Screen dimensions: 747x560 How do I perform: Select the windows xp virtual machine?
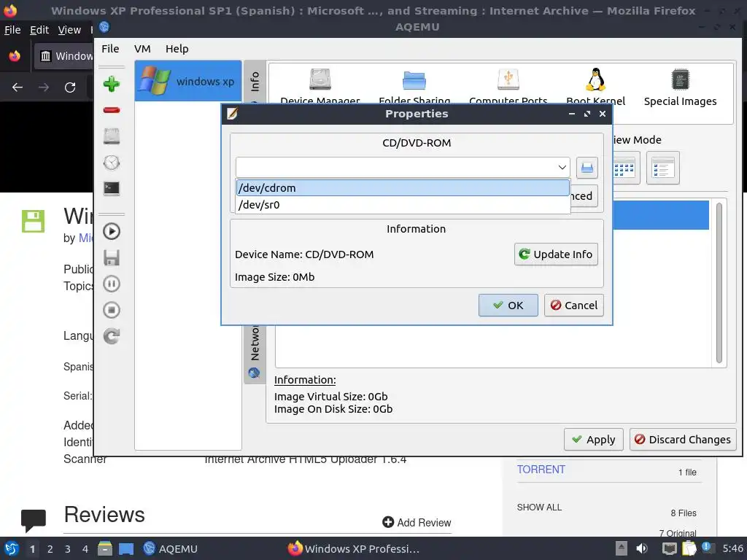tap(188, 81)
